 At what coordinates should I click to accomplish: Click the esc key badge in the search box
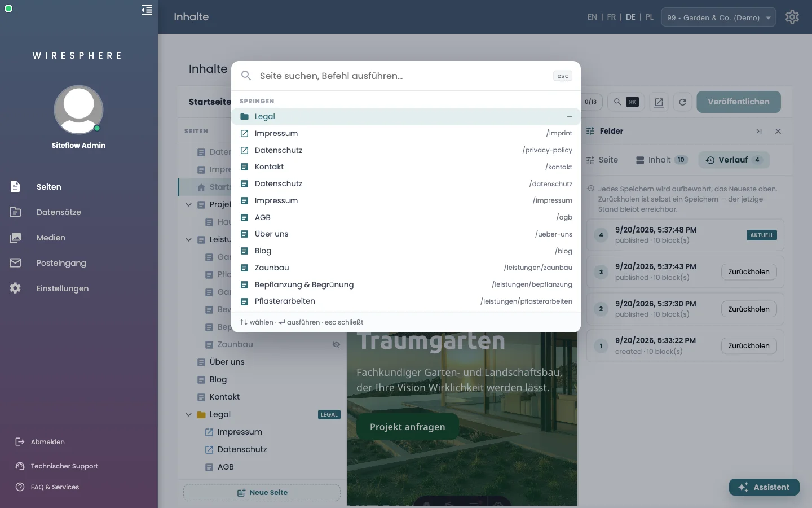[563, 76]
